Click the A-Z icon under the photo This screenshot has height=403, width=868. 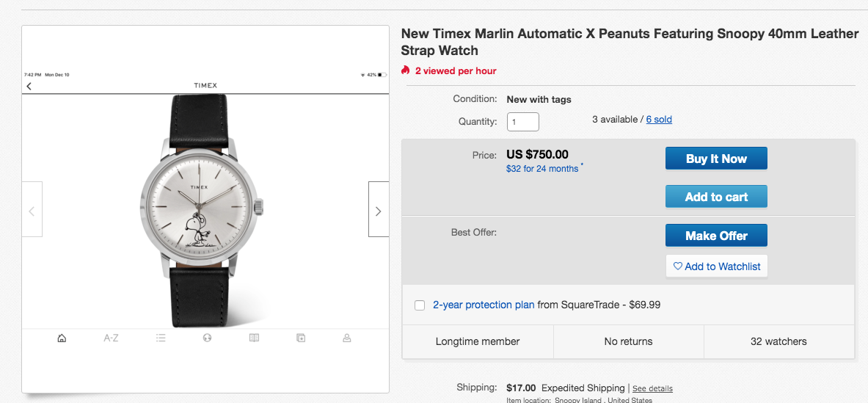point(111,338)
